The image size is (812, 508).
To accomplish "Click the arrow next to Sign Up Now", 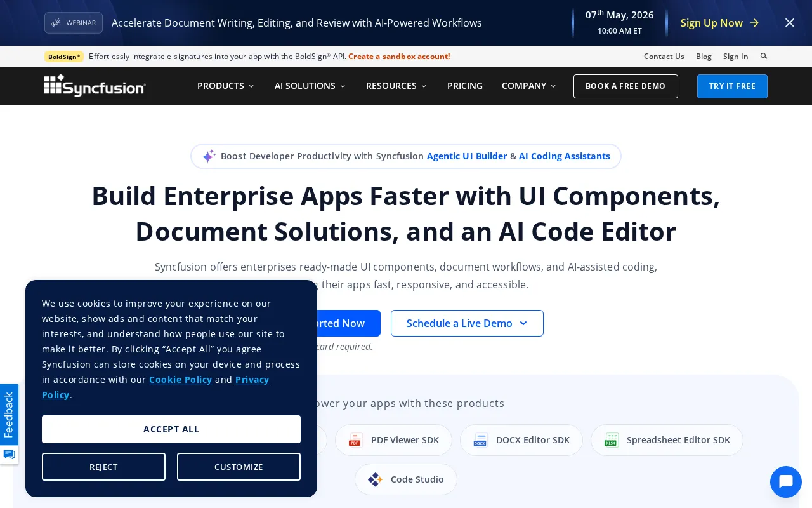I will coord(754,23).
